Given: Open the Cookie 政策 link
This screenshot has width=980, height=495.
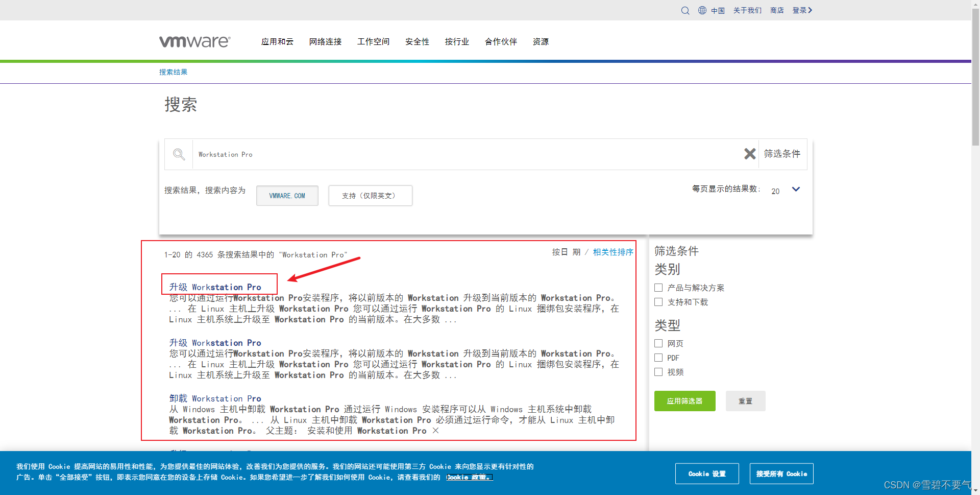Looking at the screenshot, I should (470, 477).
